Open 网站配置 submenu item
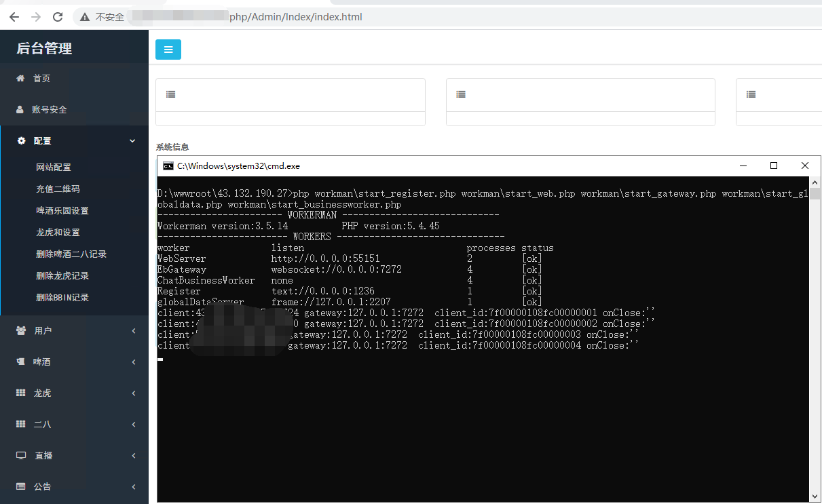This screenshot has width=822, height=504. (x=54, y=168)
